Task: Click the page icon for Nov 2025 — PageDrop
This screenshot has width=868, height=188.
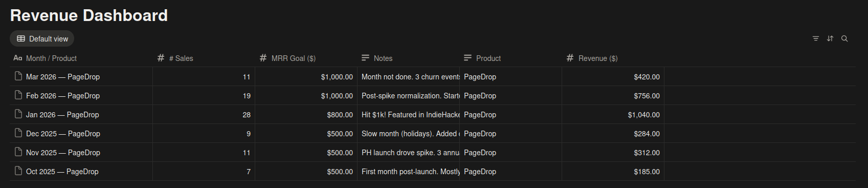Action: (18, 152)
